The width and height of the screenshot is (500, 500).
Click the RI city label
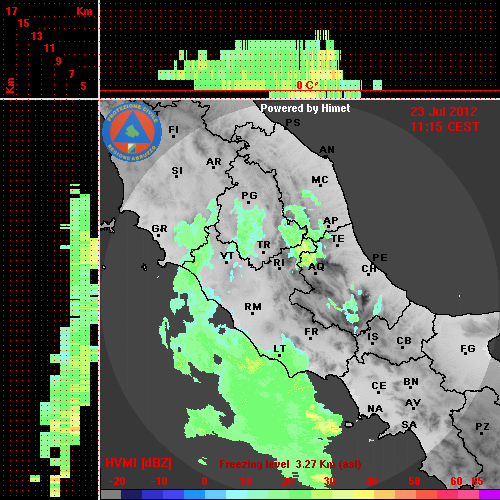[x=279, y=263]
